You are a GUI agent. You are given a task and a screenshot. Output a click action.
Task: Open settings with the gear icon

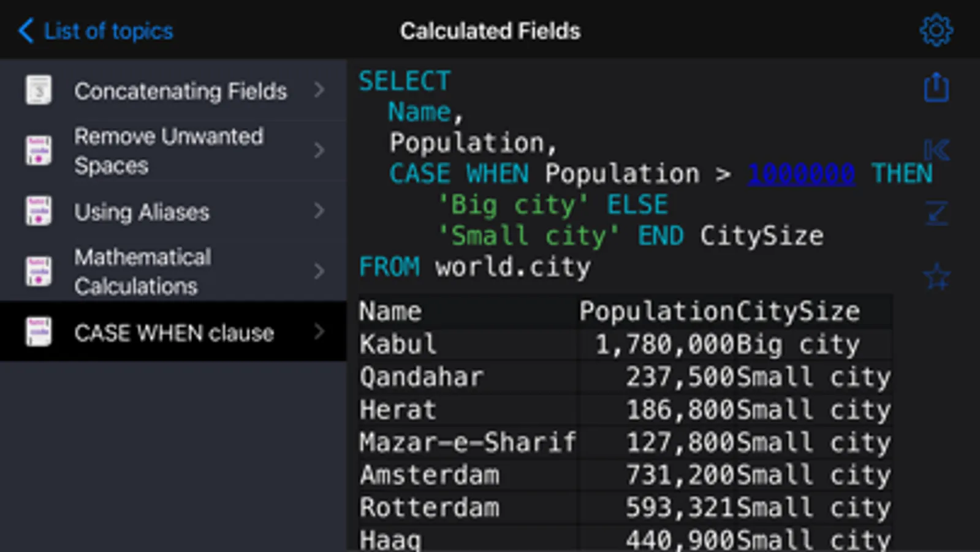pyautogui.click(x=936, y=30)
